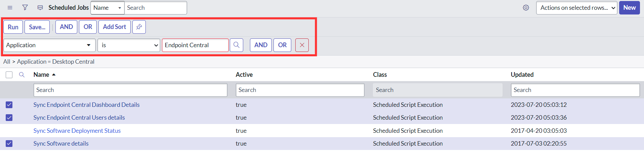The width and height of the screenshot is (644, 154).
Task: Toggle the filter funnel icon
Action: (25, 8)
